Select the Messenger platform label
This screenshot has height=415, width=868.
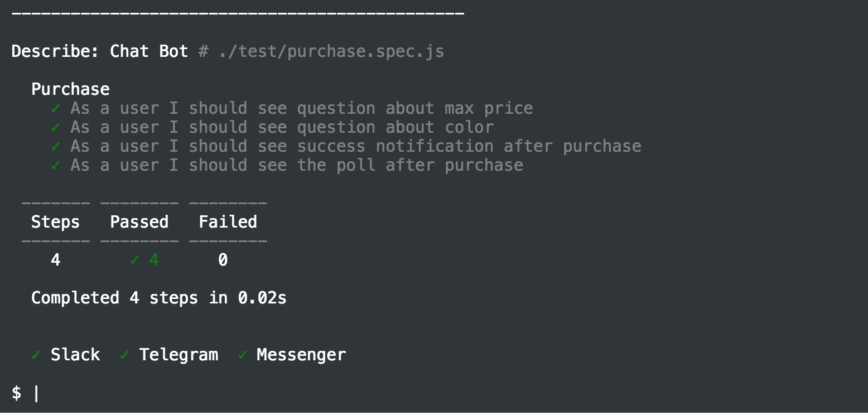click(x=301, y=355)
